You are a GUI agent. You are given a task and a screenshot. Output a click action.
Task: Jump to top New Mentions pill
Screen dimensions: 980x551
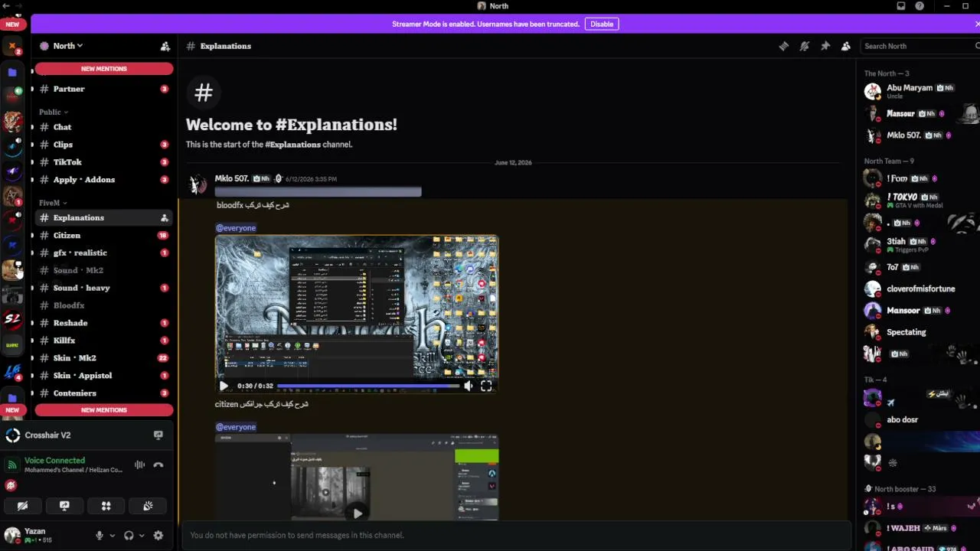[x=104, y=69]
